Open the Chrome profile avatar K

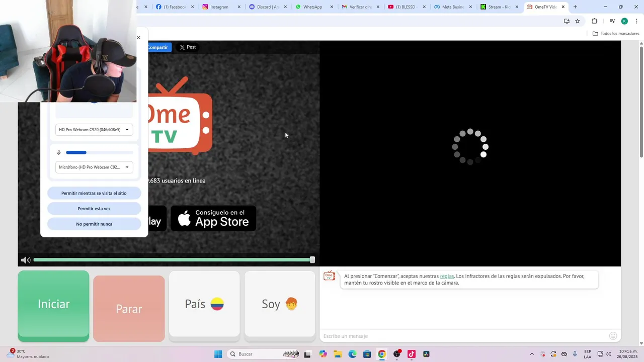pos(624,21)
